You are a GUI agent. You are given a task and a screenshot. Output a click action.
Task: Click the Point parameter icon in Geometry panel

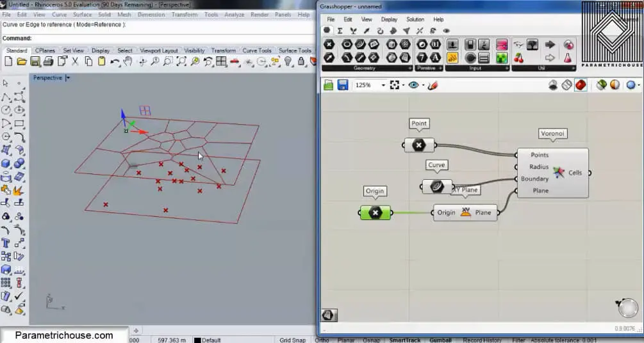point(329,44)
